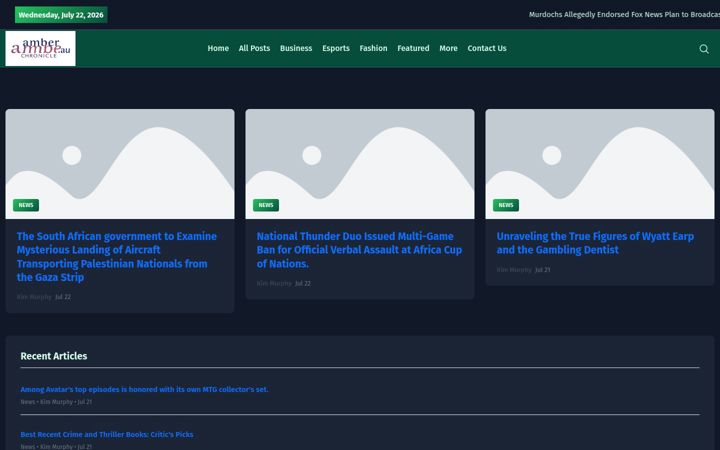Click the Wyatt Earp article thumbnail image
The width and height of the screenshot is (720, 450).
pyautogui.click(x=600, y=164)
